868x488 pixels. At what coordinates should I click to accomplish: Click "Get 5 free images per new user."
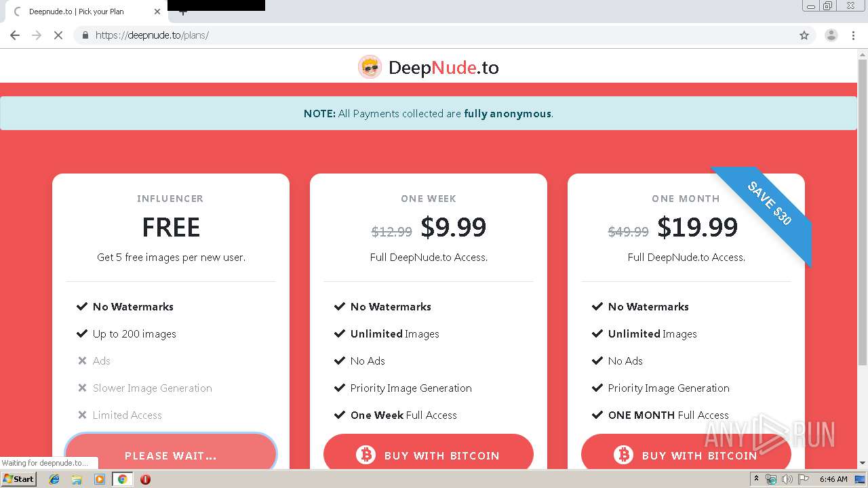pyautogui.click(x=171, y=258)
